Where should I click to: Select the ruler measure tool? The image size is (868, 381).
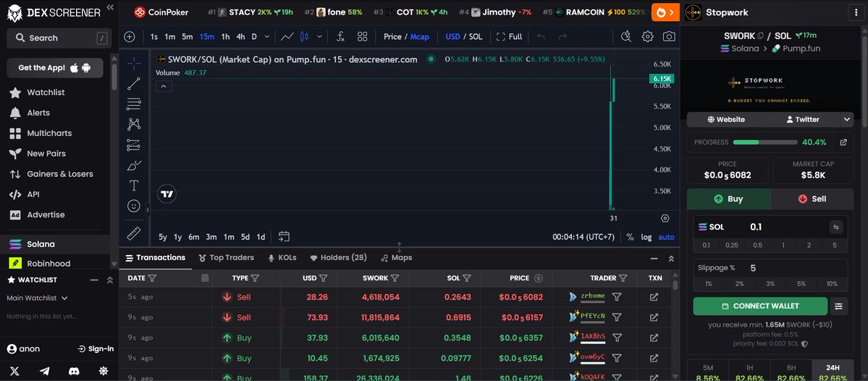tap(134, 233)
